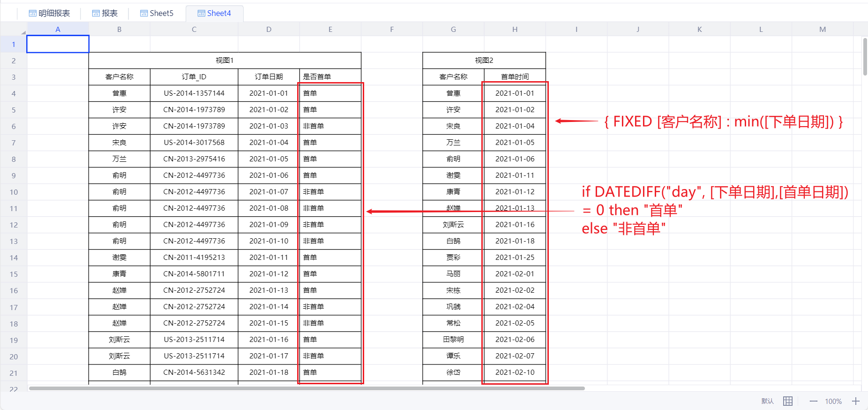Screen dimensions: 868x410
Task: Click the 首单时间 header cell
Action: point(515,77)
